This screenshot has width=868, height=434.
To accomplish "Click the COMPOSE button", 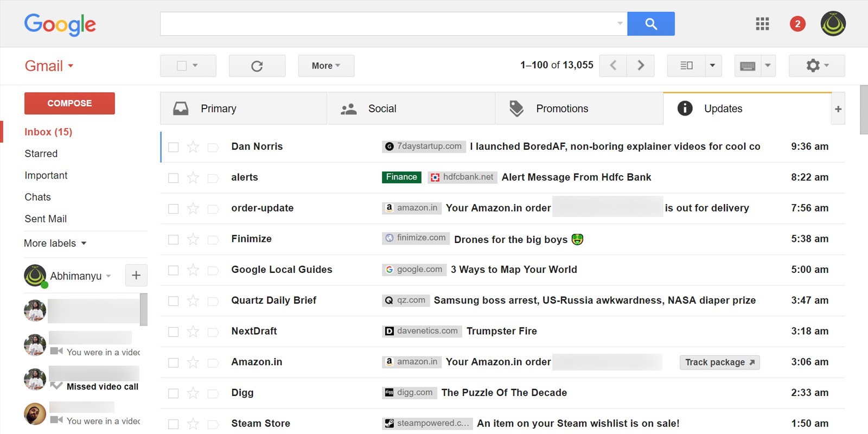I will (x=69, y=103).
